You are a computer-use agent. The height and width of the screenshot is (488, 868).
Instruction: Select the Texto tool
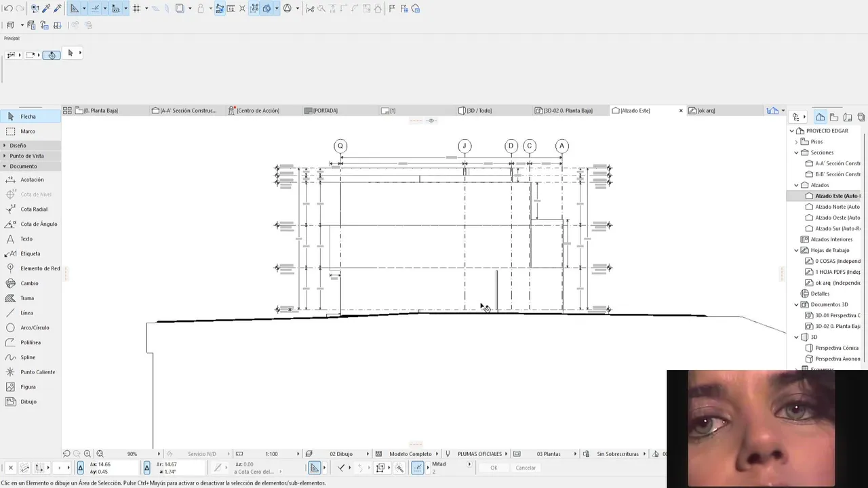(31, 239)
